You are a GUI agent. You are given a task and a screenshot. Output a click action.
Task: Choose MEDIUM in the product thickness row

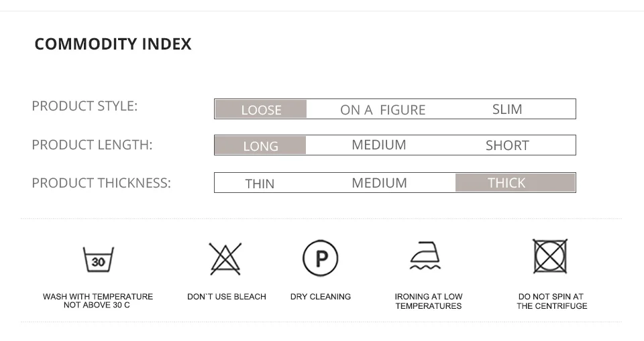click(379, 183)
